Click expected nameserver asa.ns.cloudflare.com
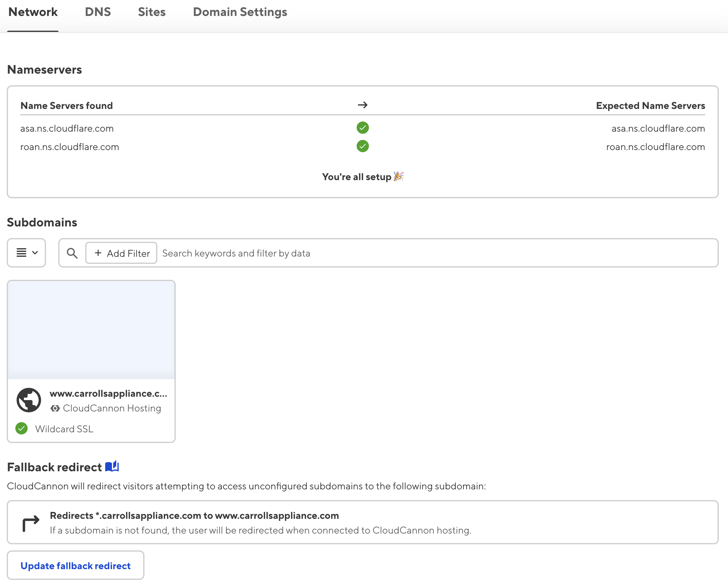 pyautogui.click(x=658, y=128)
